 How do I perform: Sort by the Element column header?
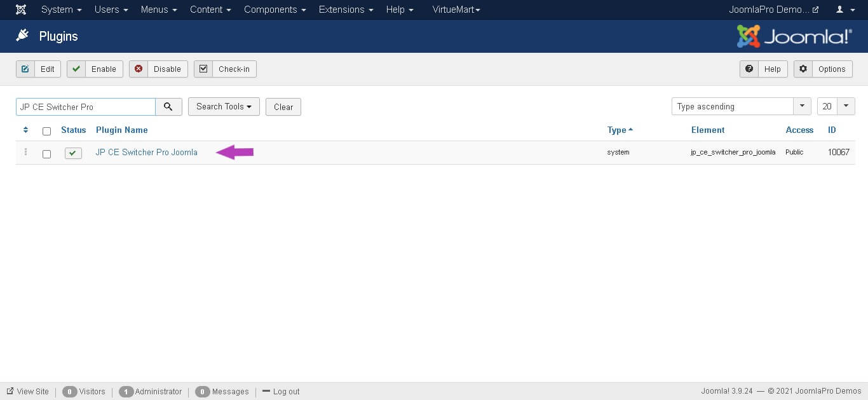[708, 130]
